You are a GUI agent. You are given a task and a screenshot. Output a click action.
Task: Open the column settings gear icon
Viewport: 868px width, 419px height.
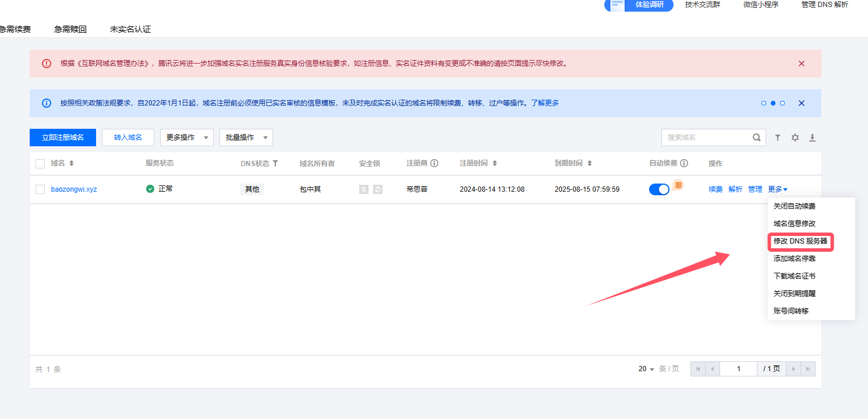click(795, 138)
